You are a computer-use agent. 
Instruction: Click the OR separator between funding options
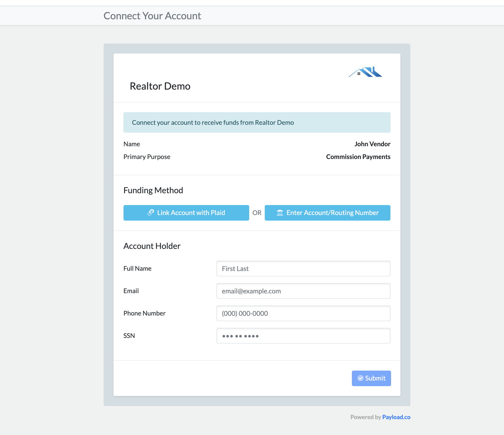(257, 213)
